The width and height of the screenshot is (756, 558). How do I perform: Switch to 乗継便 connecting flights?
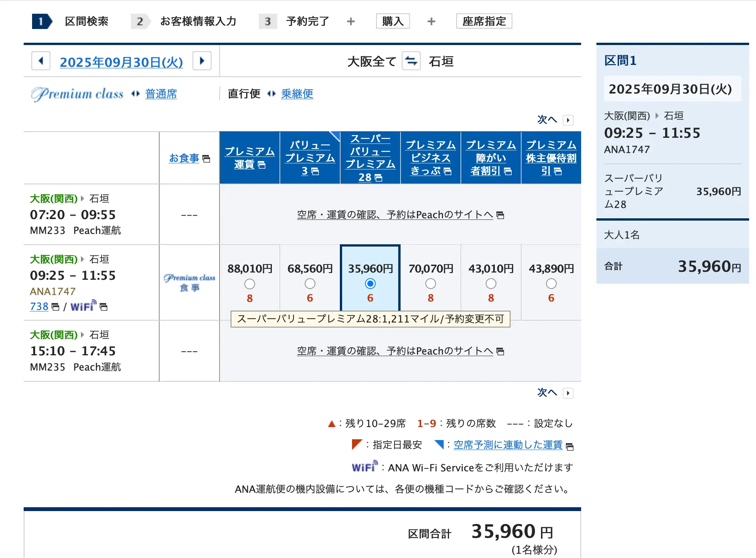[x=297, y=94]
